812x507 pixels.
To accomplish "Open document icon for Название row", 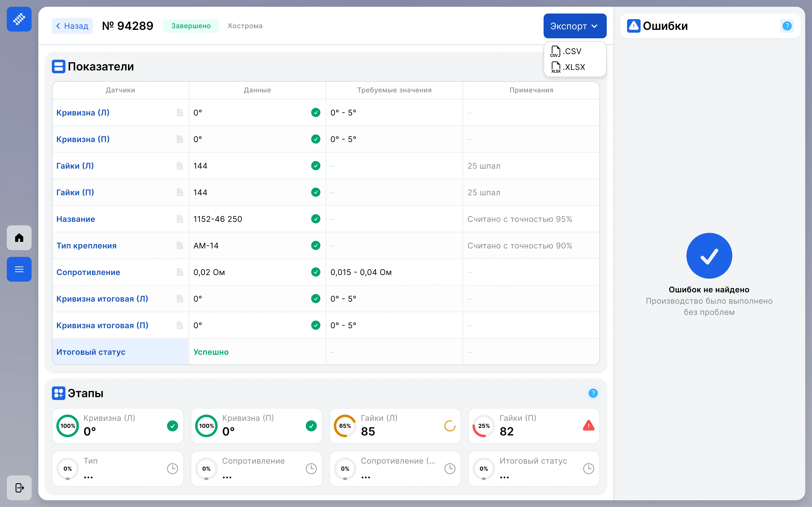I will tap(180, 219).
